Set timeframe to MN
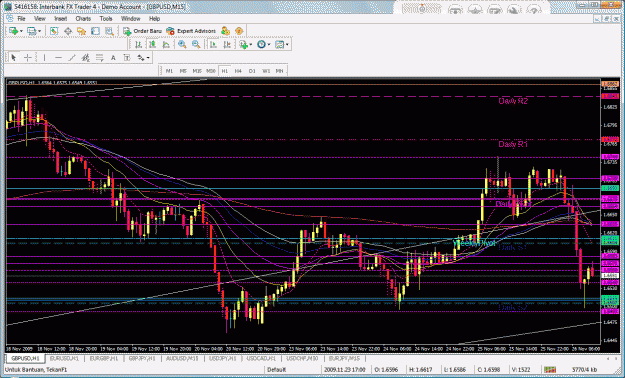This screenshot has width=625, height=378. [x=279, y=71]
